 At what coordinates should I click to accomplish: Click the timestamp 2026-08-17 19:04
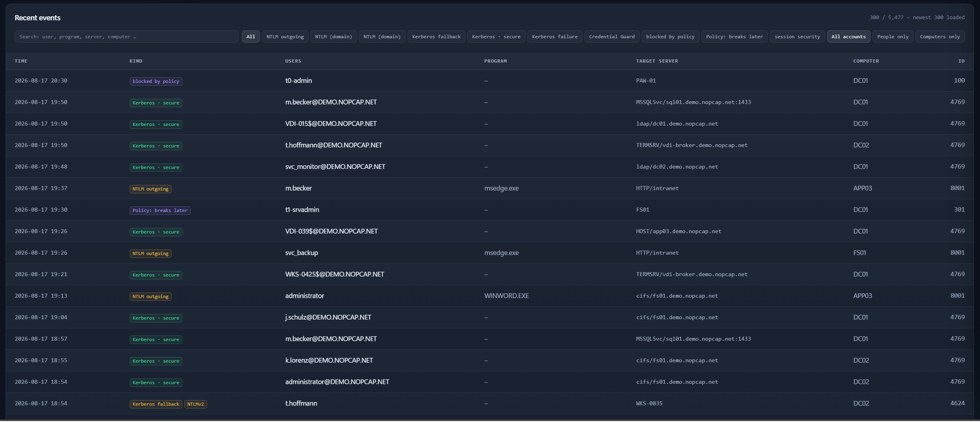tap(41, 317)
